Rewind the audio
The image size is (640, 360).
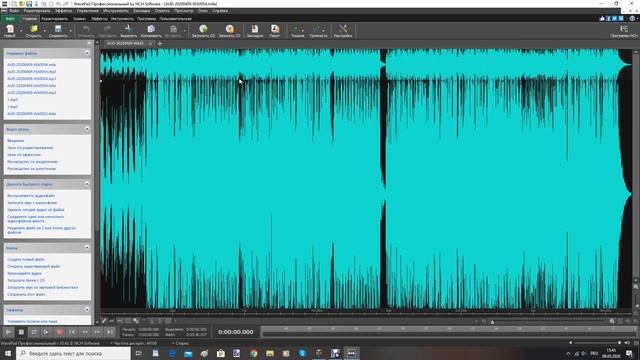[85, 332]
